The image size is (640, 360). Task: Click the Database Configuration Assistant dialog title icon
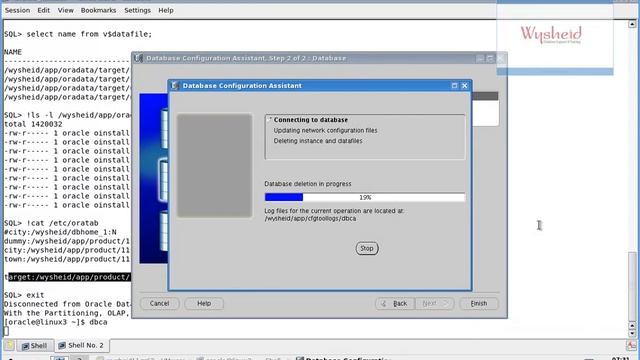coord(175,86)
